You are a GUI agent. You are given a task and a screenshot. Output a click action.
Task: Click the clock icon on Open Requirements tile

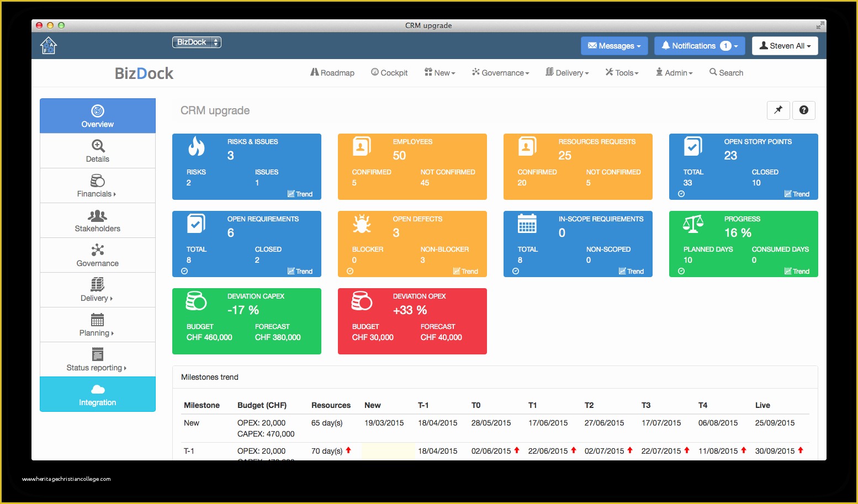click(x=184, y=271)
